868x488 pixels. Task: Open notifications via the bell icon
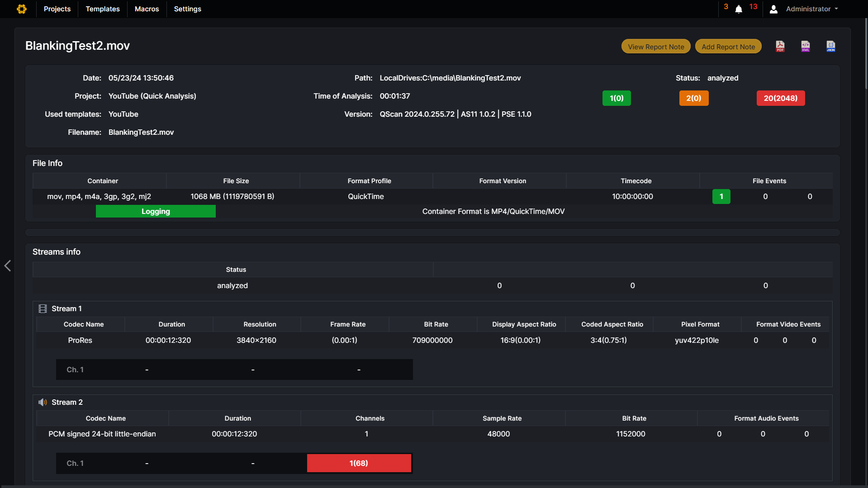pyautogui.click(x=738, y=9)
